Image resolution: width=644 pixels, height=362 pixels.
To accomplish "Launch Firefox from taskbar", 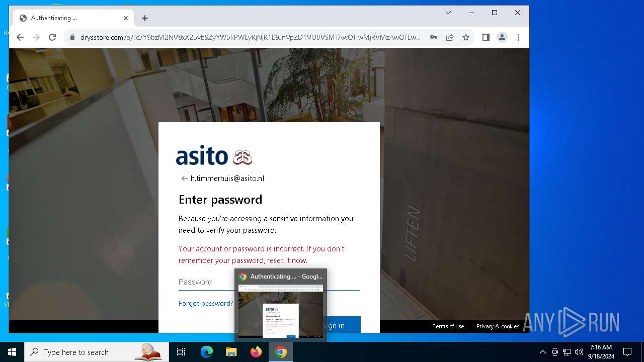I will [256, 352].
